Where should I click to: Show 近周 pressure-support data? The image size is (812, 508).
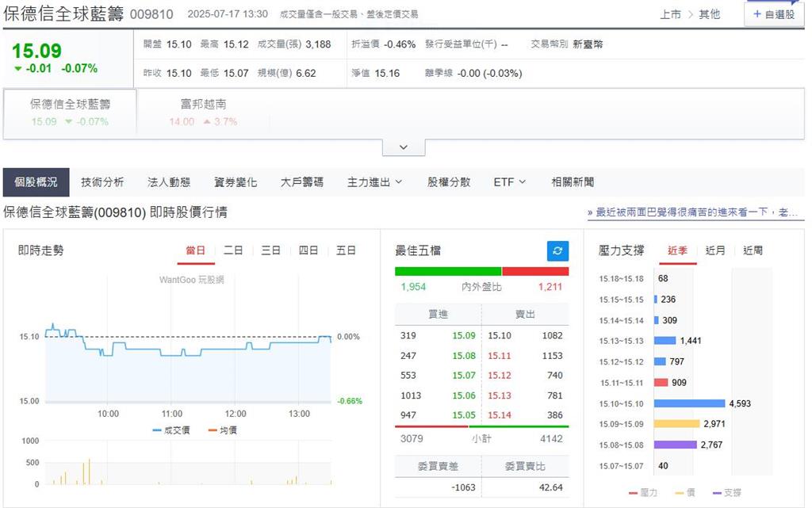753,251
